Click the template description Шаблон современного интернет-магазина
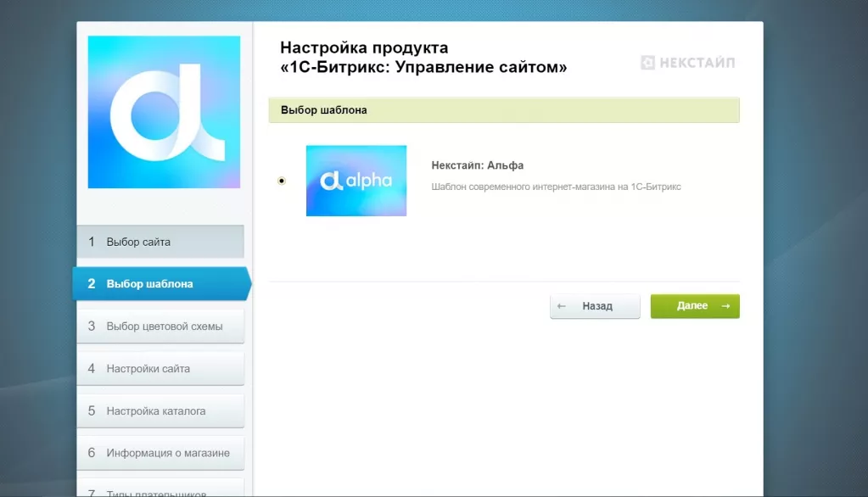The height and width of the screenshot is (497, 868). click(x=556, y=187)
